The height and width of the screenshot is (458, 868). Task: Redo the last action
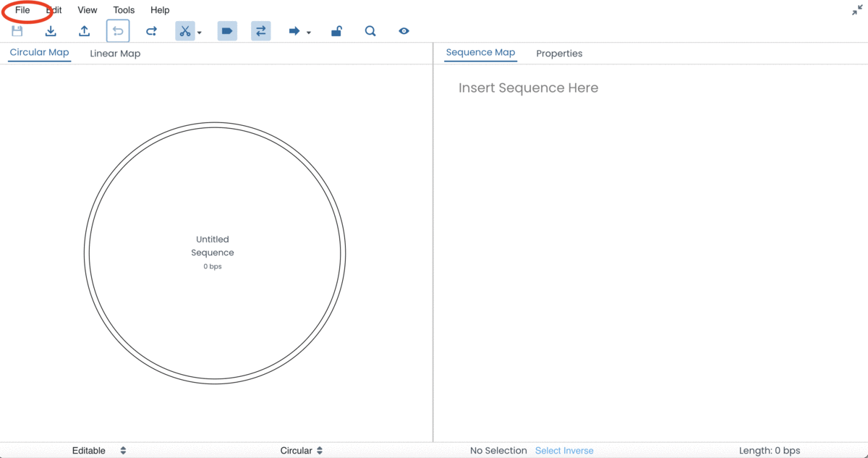click(151, 30)
